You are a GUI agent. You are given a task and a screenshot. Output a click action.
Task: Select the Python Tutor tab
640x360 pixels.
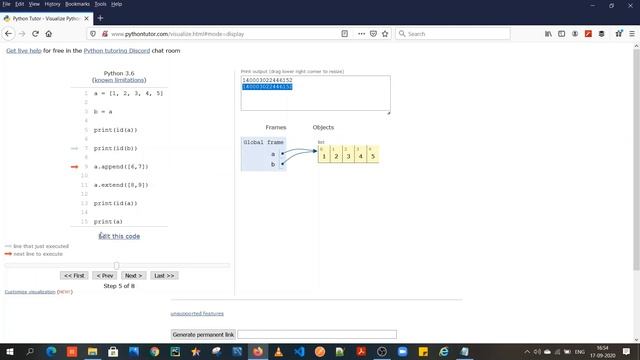[46, 18]
